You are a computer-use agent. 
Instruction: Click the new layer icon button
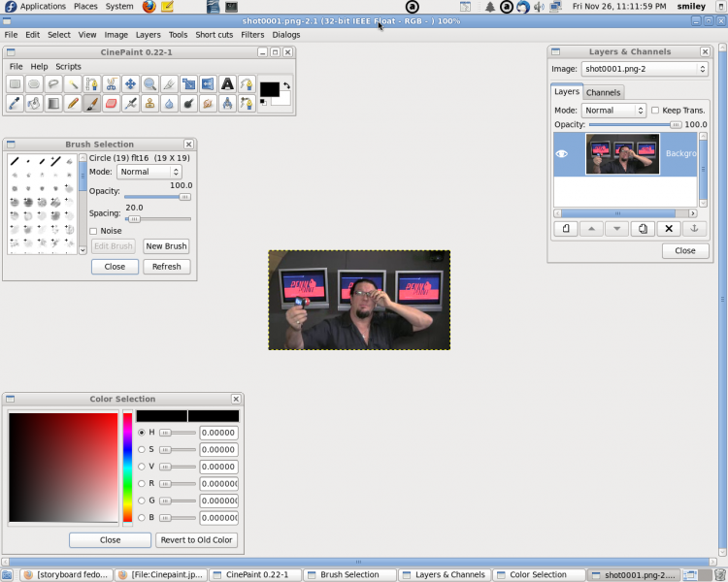565,229
